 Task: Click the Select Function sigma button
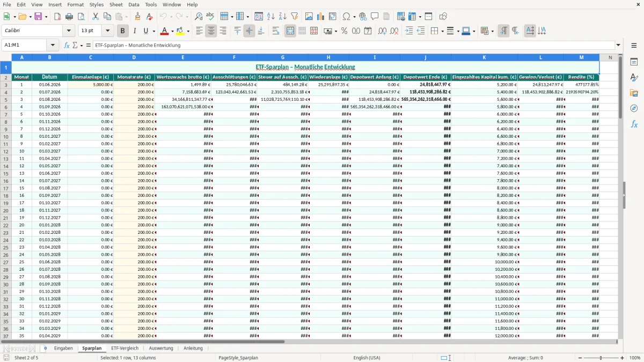[75, 45]
